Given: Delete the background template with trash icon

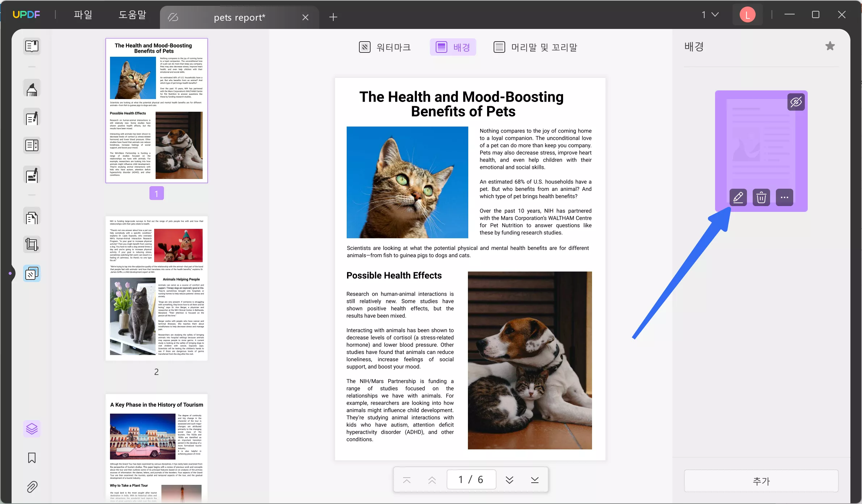Looking at the screenshot, I should click(x=761, y=197).
